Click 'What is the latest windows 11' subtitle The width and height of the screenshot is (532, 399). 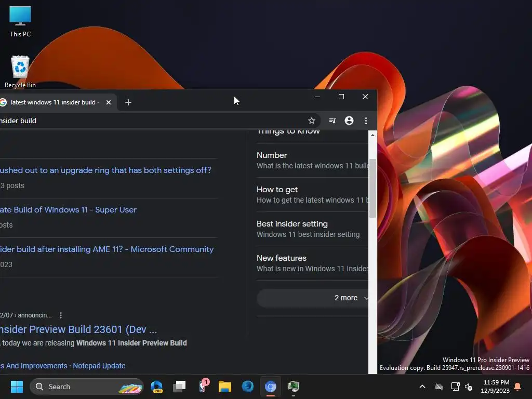click(x=312, y=166)
